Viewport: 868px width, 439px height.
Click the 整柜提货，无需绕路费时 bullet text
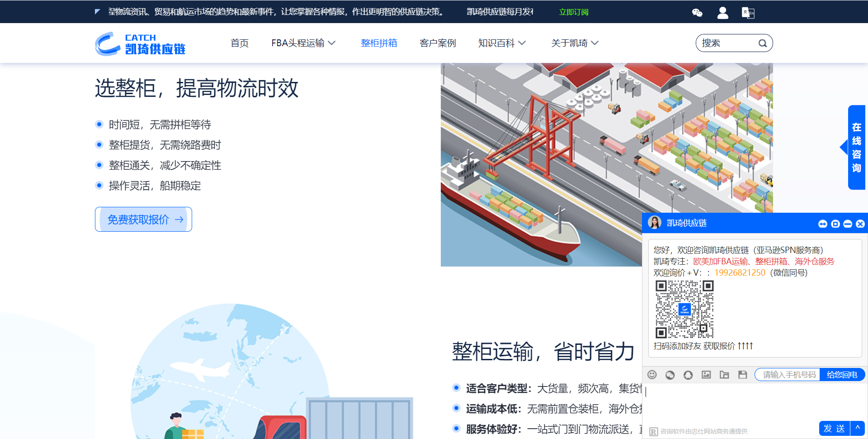[x=165, y=145]
